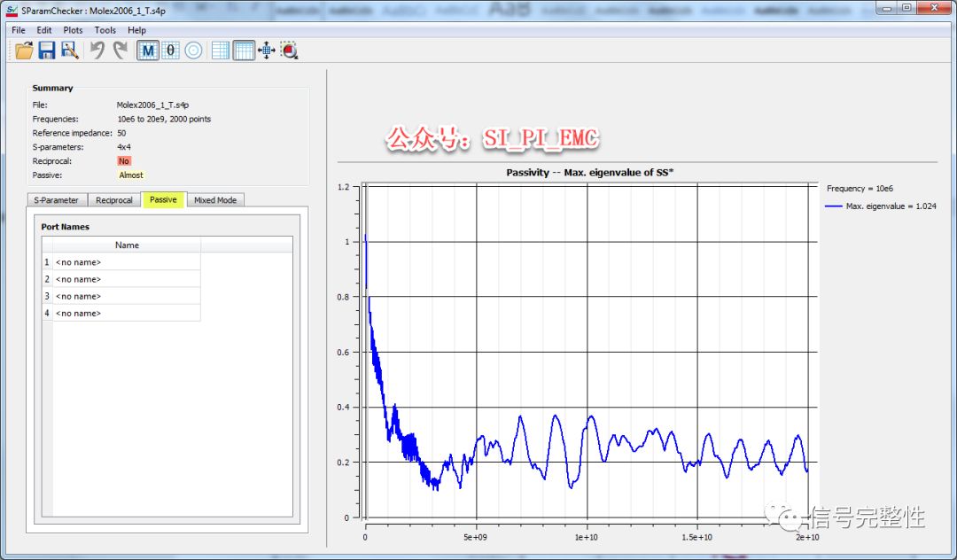Click the Reciprocal 'No' status indicator
This screenshot has width=957, height=560.
pyautogui.click(x=124, y=161)
